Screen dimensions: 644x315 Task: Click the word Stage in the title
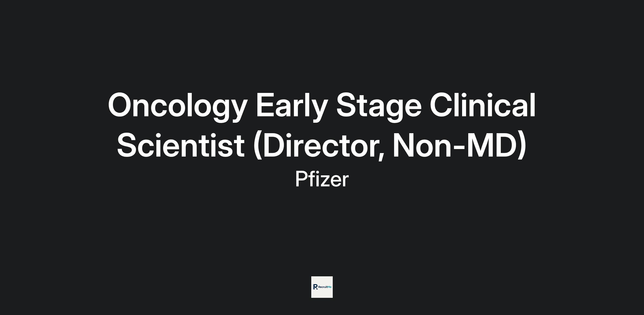click(379, 106)
